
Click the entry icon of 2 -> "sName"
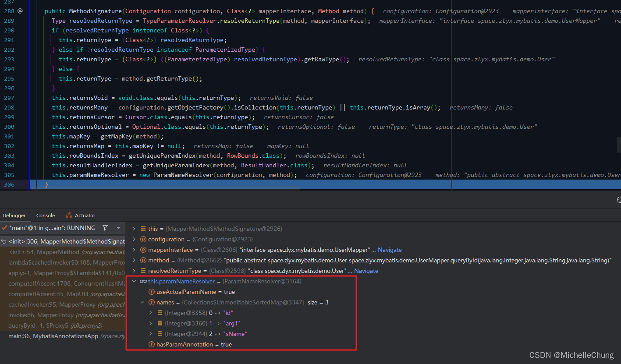(x=160, y=334)
